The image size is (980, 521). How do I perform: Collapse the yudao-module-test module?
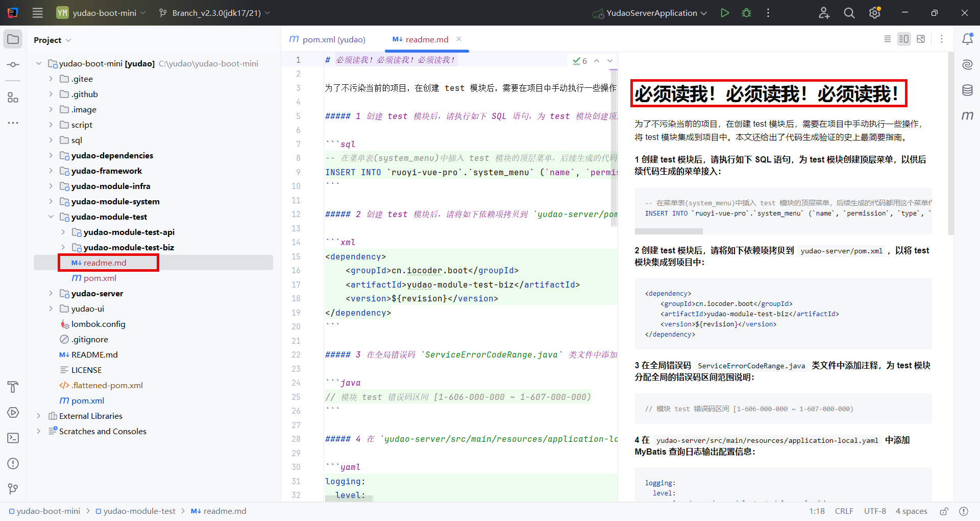(51, 217)
